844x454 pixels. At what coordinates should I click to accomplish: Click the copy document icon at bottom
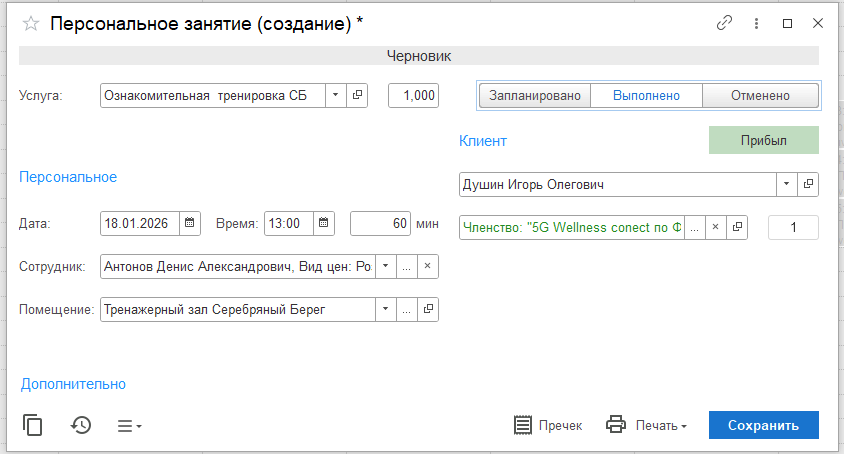pyautogui.click(x=32, y=425)
